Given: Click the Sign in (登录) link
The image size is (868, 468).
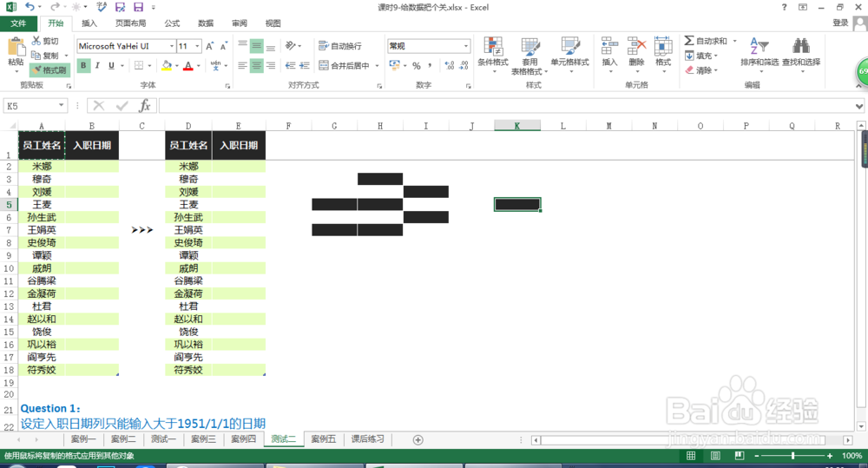Looking at the screenshot, I should [x=840, y=23].
